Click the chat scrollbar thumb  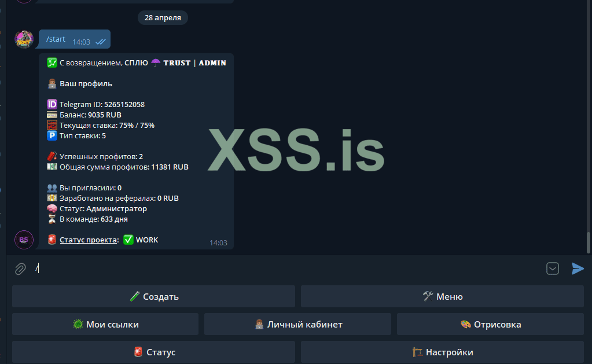click(588, 243)
